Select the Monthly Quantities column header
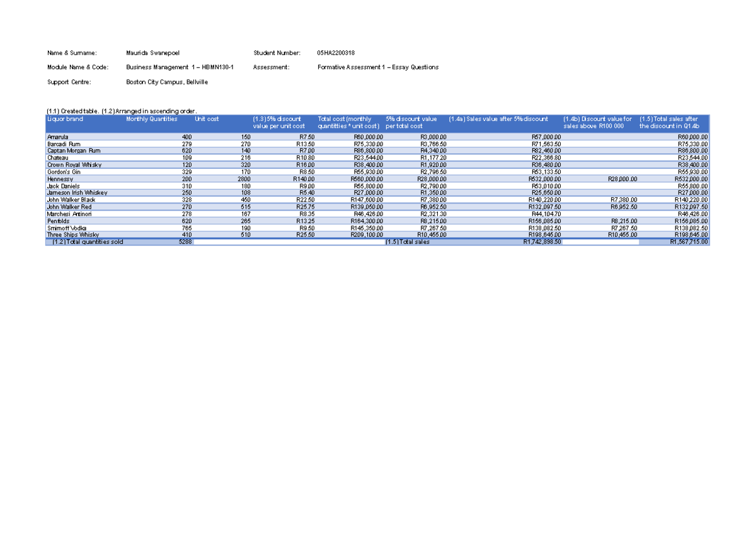This screenshot has height=535, width=756. coord(151,119)
